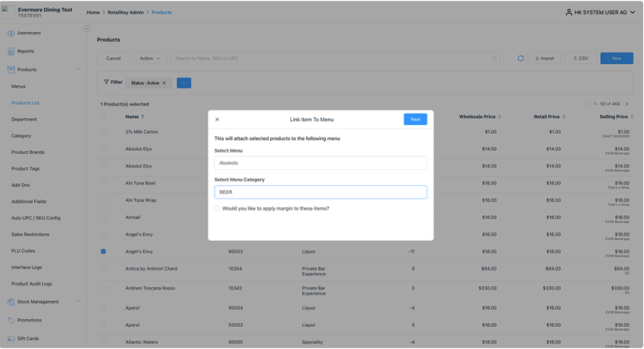Viewport: 644px width, 349px height.
Task: Close the Link Item To Menu dialog
Action: 217,120
